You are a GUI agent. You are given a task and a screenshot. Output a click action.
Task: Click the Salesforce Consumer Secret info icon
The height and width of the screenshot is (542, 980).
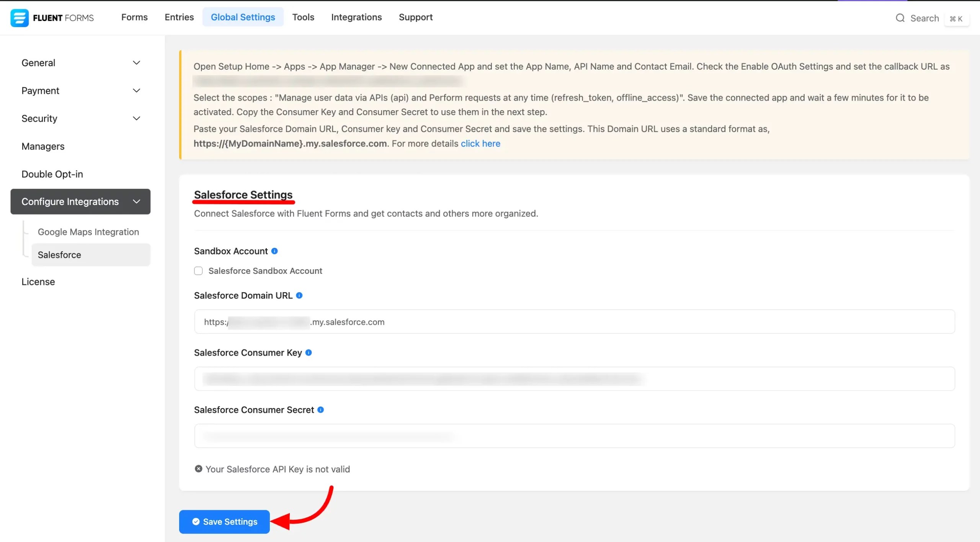(x=321, y=410)
